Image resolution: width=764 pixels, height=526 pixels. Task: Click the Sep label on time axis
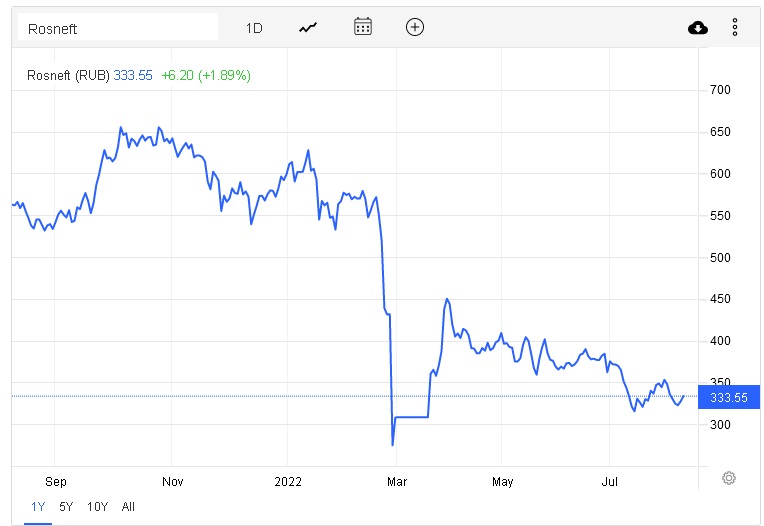click(56, 481)
